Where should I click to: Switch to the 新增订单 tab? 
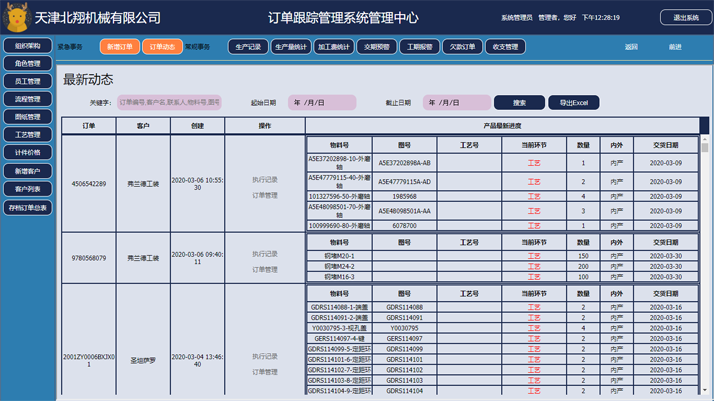pyautogui.click(x=119, y=47)
